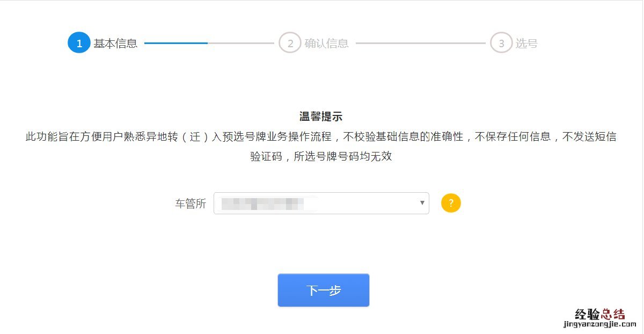Click the gray progress line before 选号

pos(420,43)
